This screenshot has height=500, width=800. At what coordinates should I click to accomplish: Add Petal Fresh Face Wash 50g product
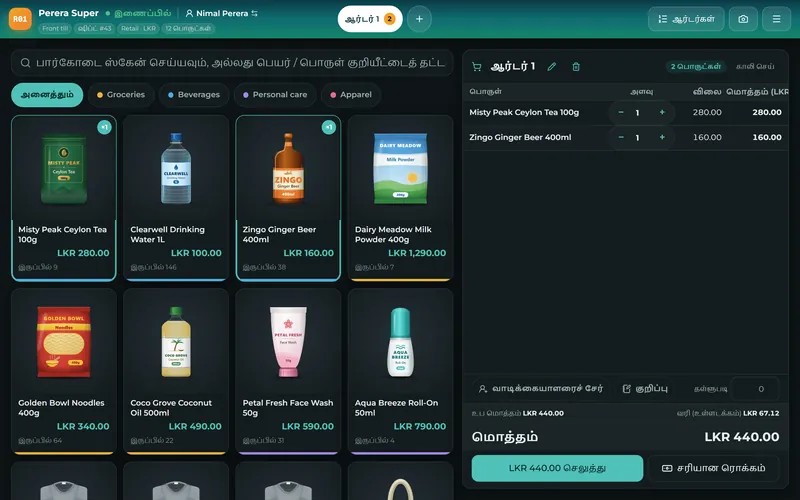tap(288, 371)
